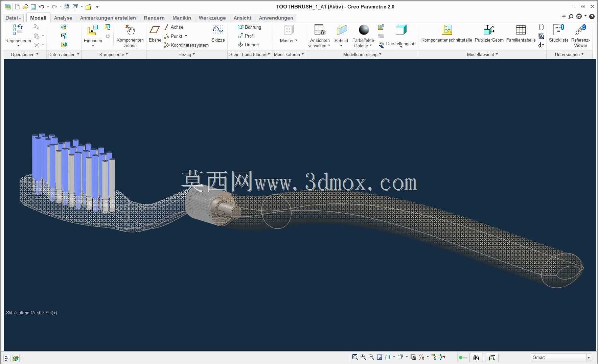Viewport: 598px width, 364px height.
Task: Open the Datei menu
Action: pyautogui.click(x=13, y=18)
